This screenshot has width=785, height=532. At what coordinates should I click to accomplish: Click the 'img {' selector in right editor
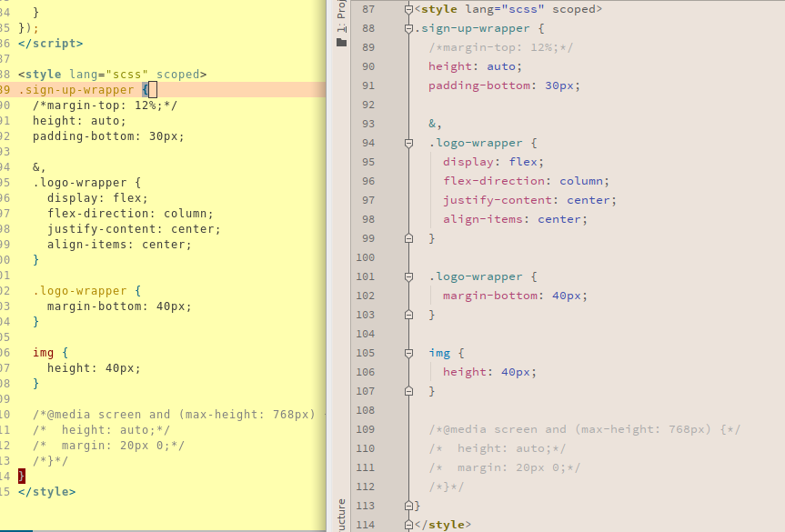pyautogui.click(x=447, y=353)
